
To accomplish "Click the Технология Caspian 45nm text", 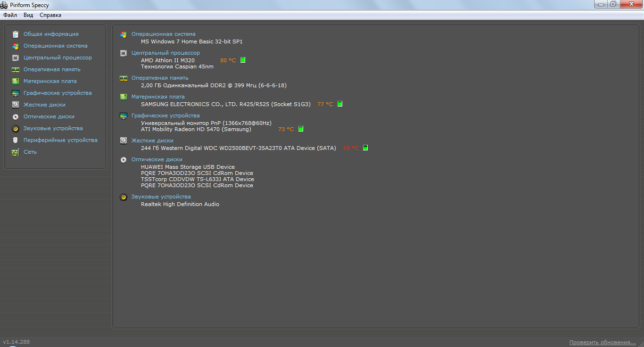I will coord(177,66).
